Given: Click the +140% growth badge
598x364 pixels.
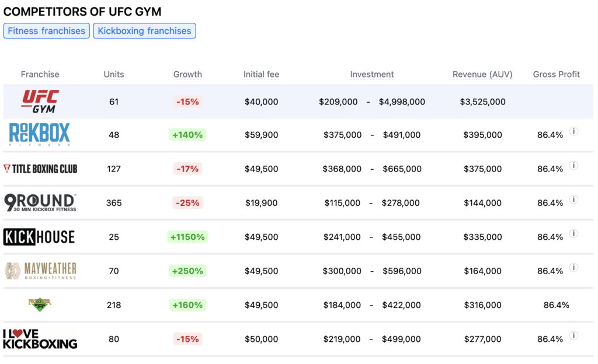Looking at the screenshot, I should 187,135.
